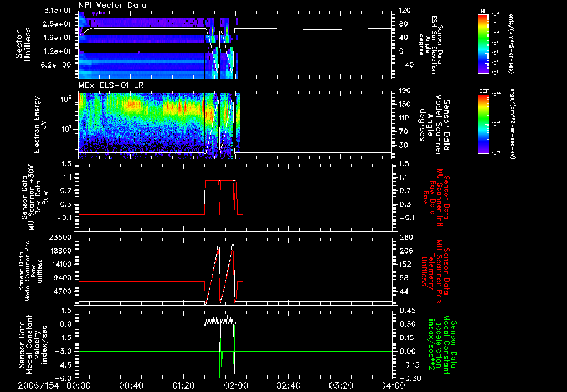The height and width of the screenshot is (392, 567).
Task: Click the "01:20" time tick label
Action: pos(183,385)
